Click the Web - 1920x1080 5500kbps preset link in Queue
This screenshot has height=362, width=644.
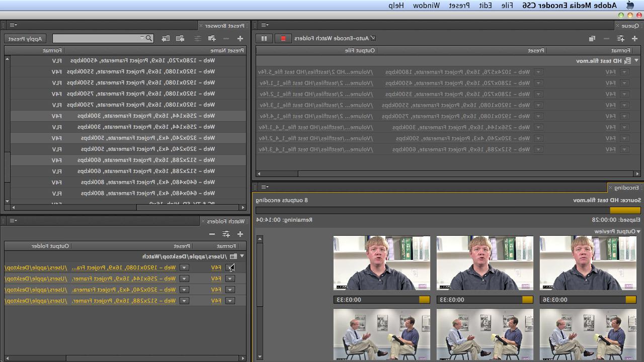pos(456,105)
